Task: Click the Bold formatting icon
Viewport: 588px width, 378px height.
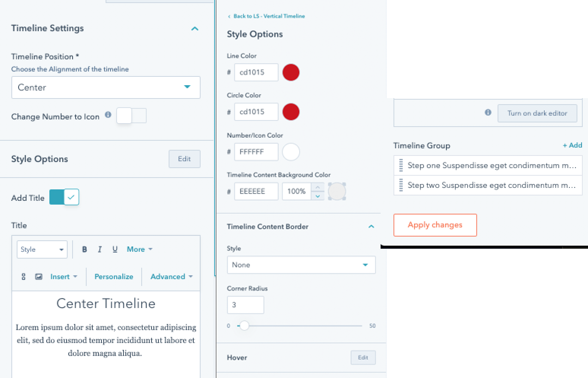Action: tap(84, 249)
